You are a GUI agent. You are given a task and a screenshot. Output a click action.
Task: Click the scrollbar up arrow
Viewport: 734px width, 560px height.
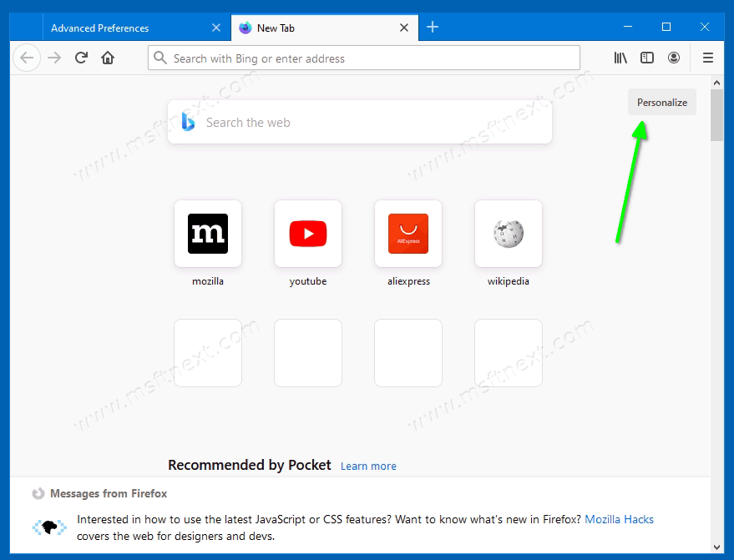[x=716, y=83]
